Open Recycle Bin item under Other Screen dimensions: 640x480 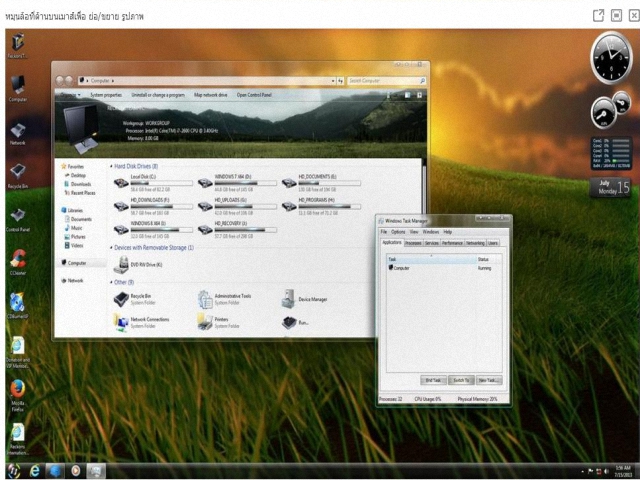[133, 299]
